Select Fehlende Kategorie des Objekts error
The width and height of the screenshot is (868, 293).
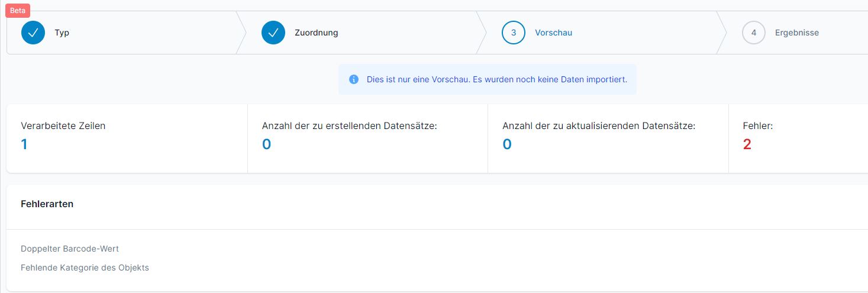point(85,268)
